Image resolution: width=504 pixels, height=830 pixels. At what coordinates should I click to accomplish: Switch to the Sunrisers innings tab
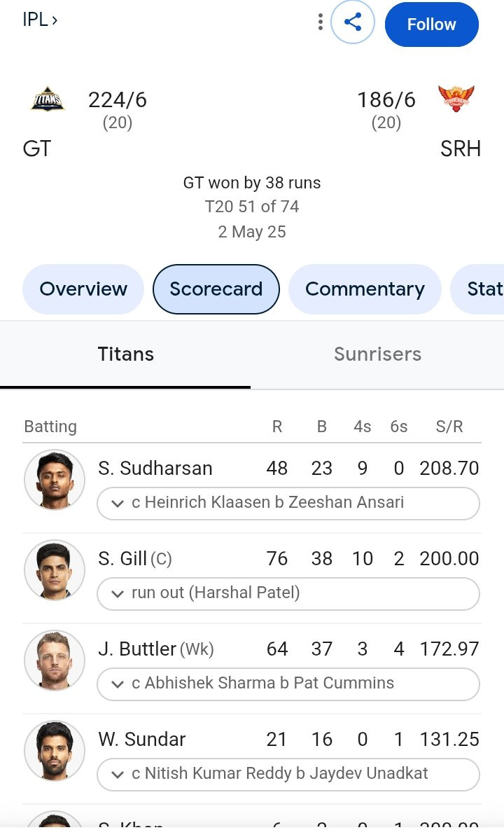377,354
